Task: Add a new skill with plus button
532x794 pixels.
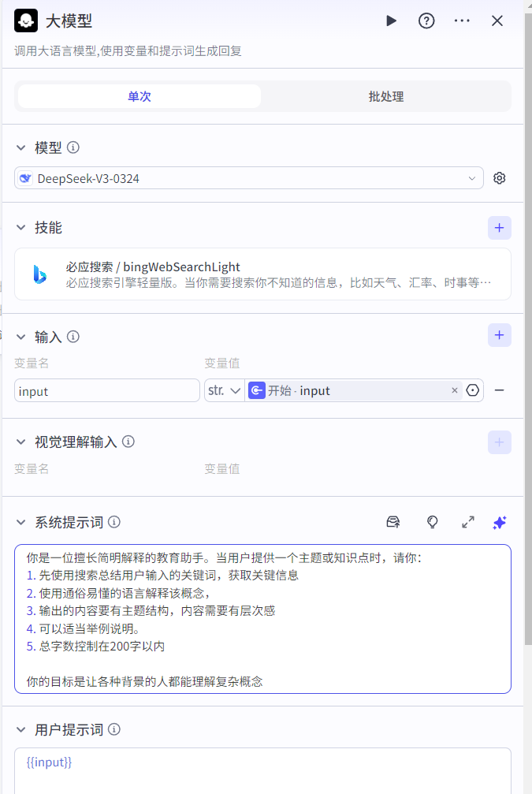Action: click(499, 228)
